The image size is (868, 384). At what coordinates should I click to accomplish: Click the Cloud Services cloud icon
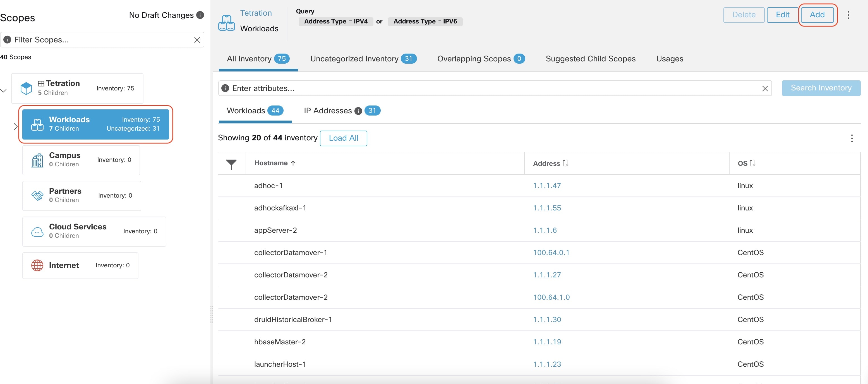point(37,232)
